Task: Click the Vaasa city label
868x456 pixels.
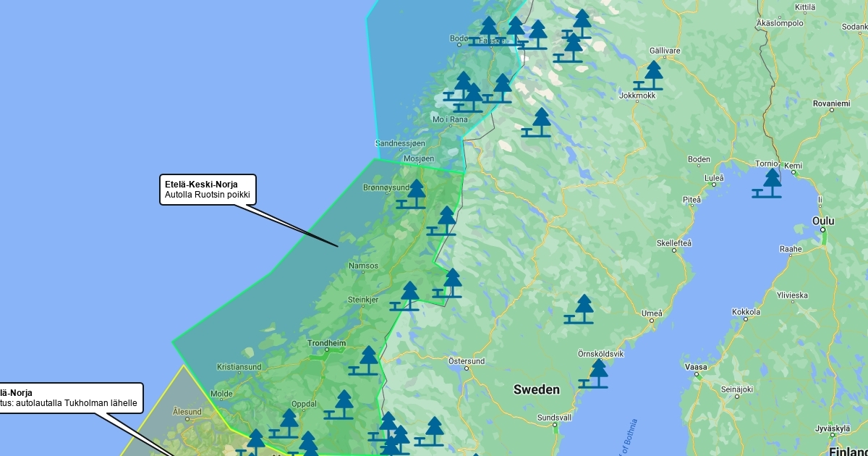Action: click(695, 367)
